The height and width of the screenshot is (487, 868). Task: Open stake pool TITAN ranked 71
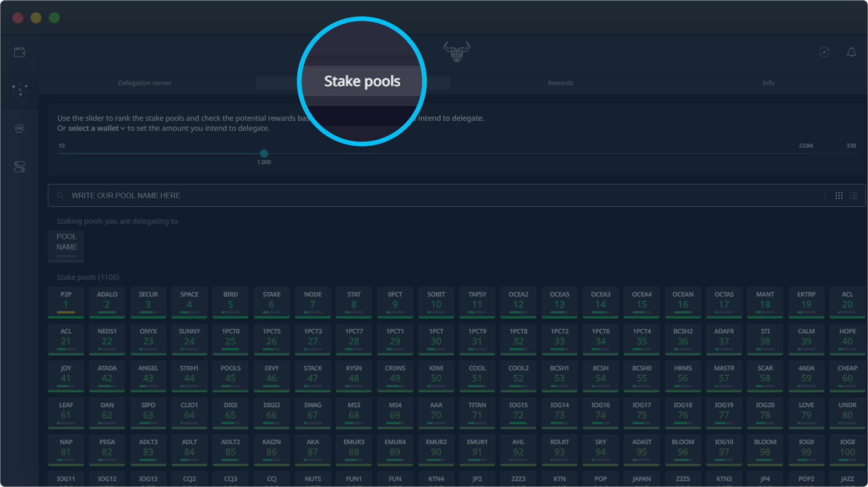pos(477,413)
